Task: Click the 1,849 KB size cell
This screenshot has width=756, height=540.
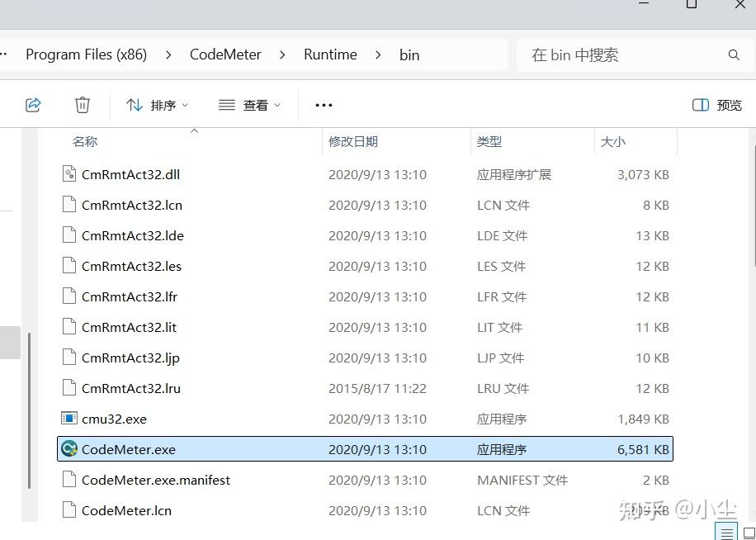Action: tap(643, 419)
